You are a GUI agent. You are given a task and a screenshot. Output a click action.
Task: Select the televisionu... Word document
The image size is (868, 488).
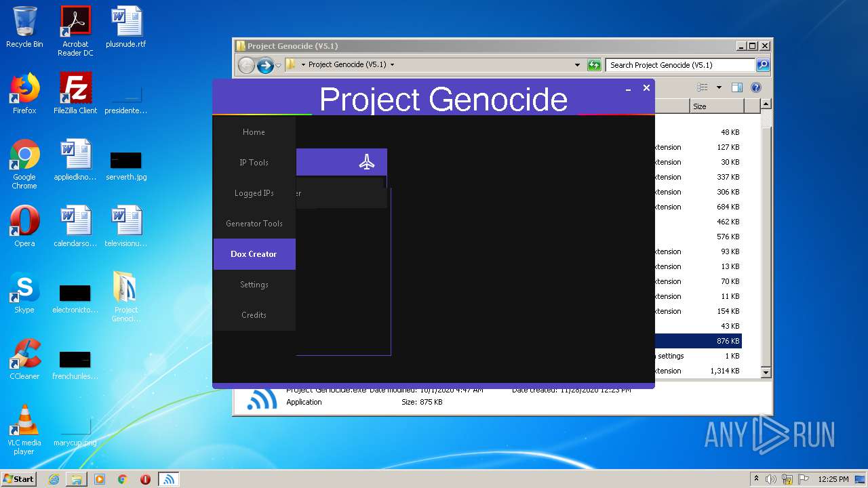click(x=126, y=226)
